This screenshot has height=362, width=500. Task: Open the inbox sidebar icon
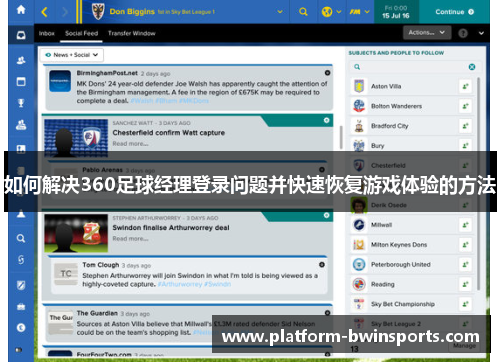pyautogui.click(x=21, y=35)
